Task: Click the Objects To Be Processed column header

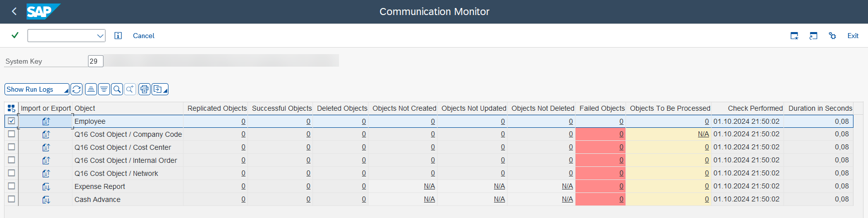Action: pos(670,108)
